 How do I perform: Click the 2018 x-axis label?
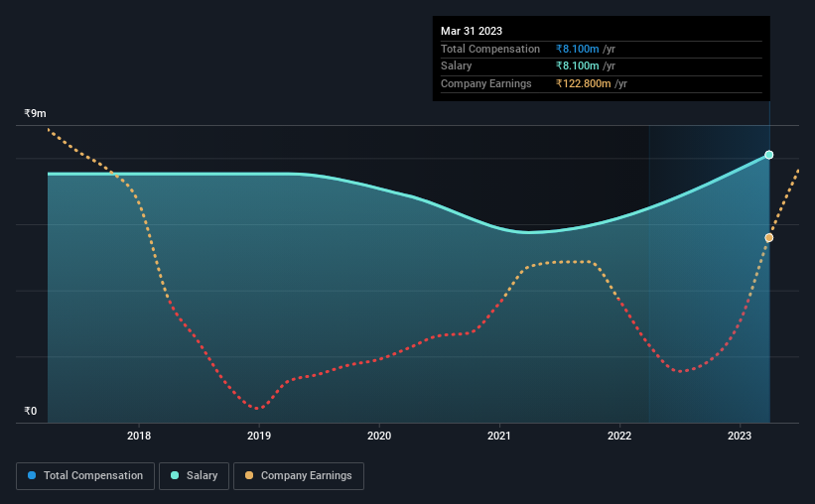pos(139,436)
